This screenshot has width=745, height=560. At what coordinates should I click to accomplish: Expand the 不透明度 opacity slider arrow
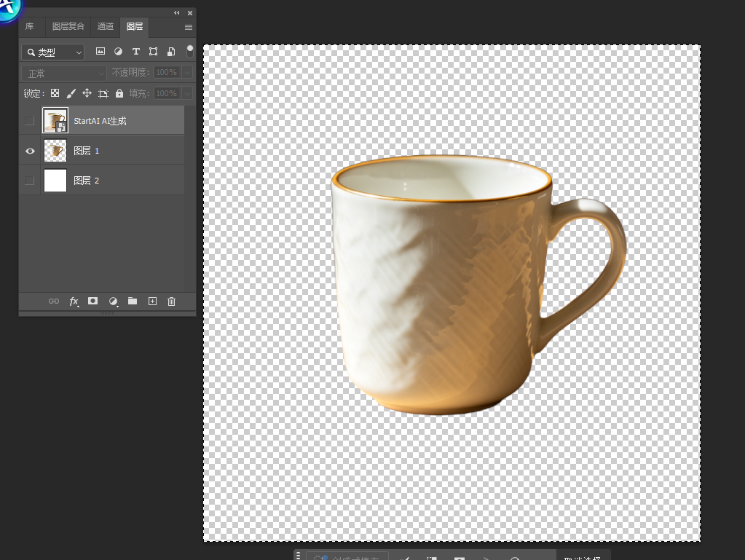188,72
